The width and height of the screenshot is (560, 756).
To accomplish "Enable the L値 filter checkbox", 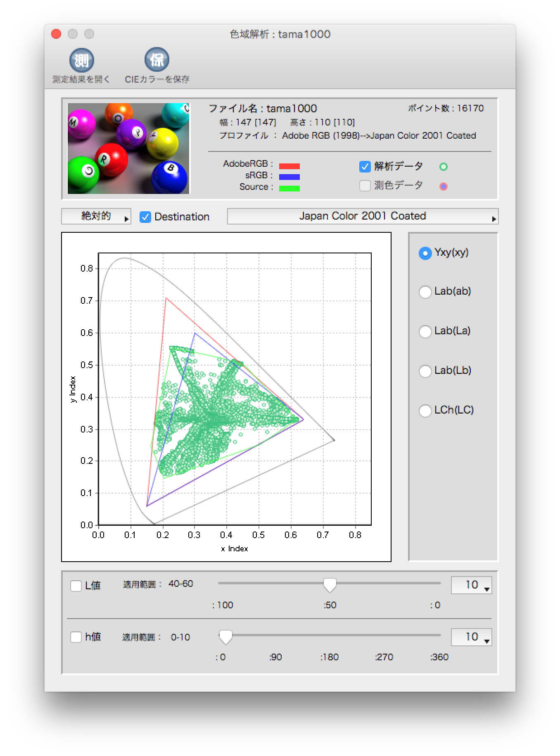I will pos(76,586).
